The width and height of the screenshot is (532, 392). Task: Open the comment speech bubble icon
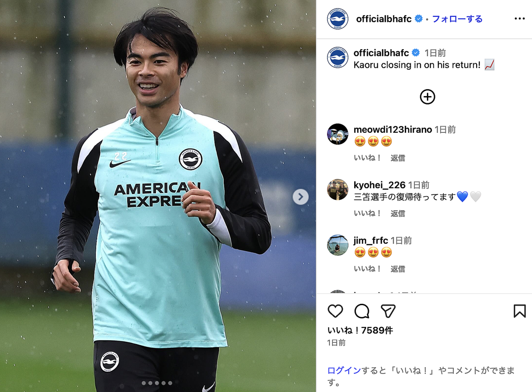point(362,311)
